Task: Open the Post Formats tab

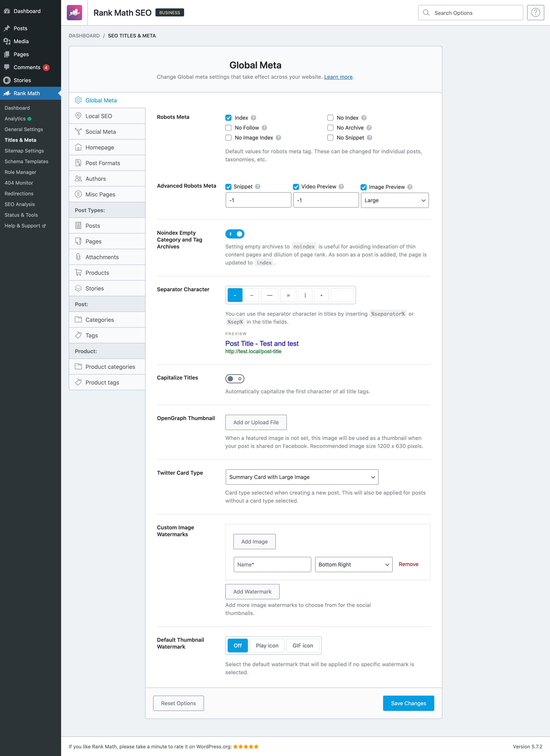Action: click(x=107, y=163)
